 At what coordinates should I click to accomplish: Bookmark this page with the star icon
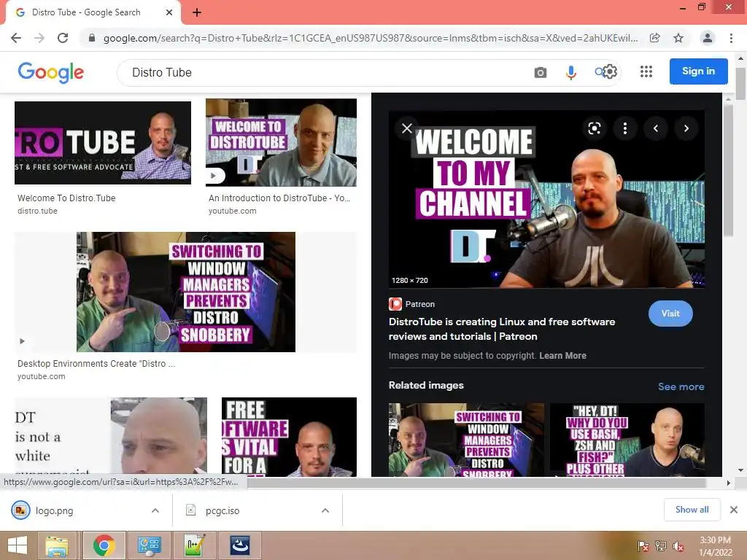coord(678,38)
